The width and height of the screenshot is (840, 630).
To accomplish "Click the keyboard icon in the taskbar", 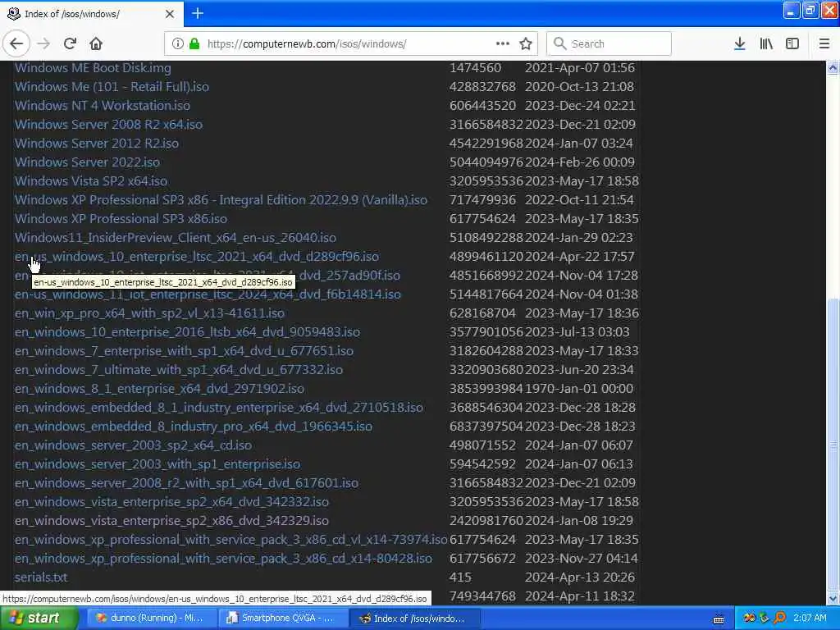I will 719,619.
